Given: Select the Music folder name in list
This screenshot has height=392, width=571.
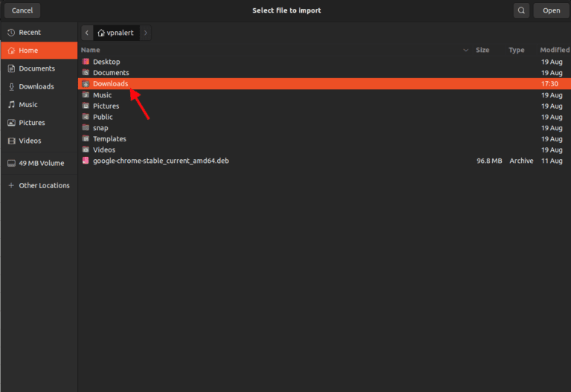Looking at the screenshot, I should [x=102, y=94].
